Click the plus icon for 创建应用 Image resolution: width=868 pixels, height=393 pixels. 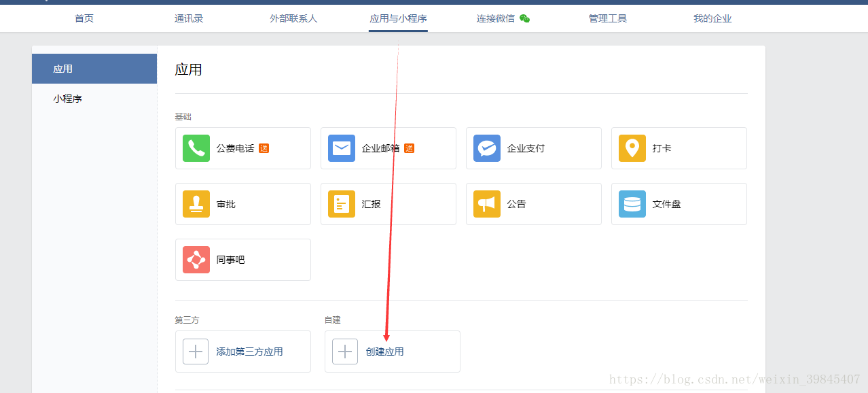click(x=345, y=352)
